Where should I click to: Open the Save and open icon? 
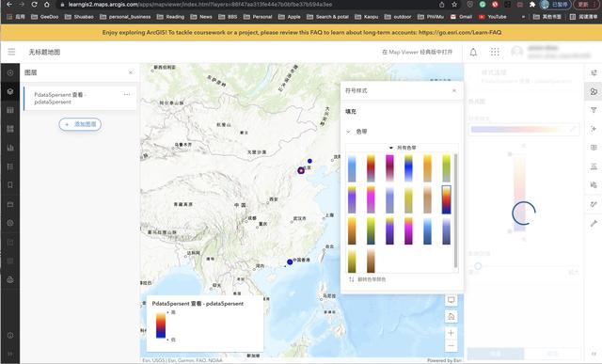click(x=10, y=204)
